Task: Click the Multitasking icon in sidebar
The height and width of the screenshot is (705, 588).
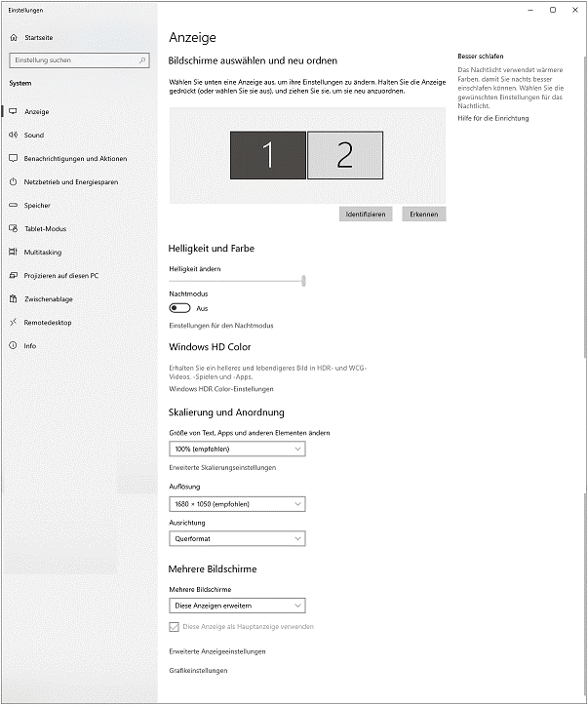Action: (x=14, y=253)
